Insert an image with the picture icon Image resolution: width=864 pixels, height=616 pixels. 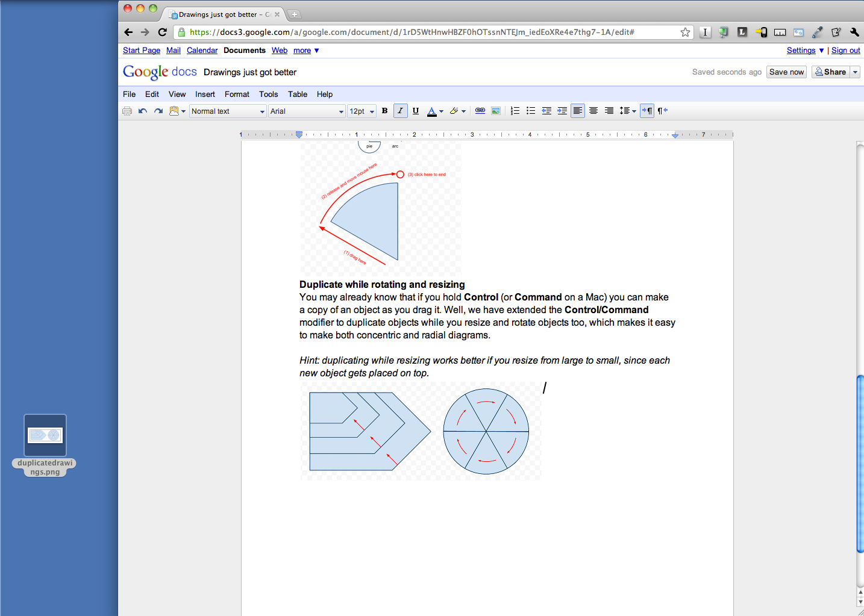click(x=496, y=111)
